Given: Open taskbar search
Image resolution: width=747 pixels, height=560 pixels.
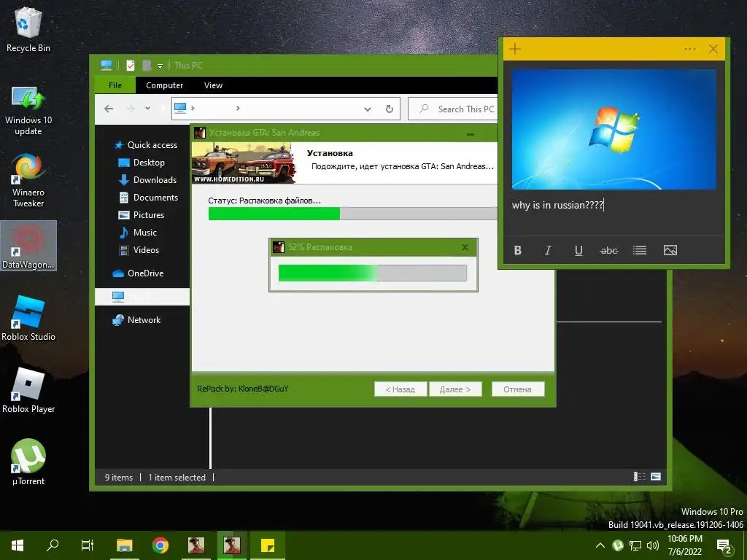Looking at the screenshot, I should coord(53,545).
